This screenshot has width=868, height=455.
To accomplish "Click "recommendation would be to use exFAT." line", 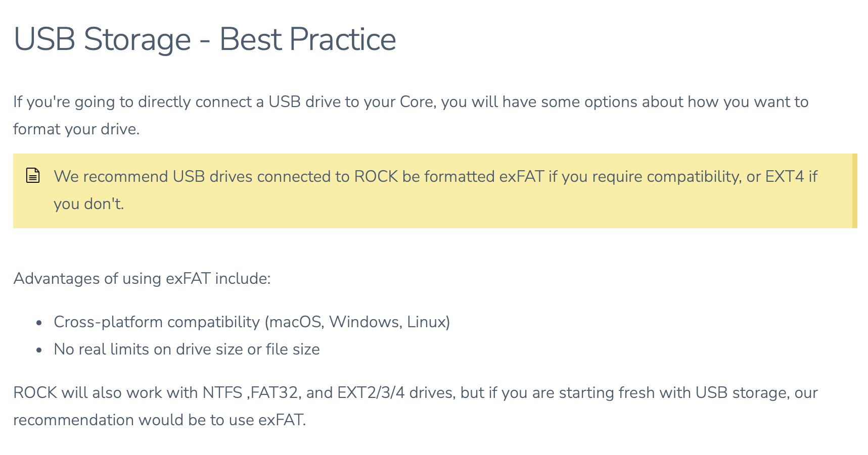I will pos(159,420).
